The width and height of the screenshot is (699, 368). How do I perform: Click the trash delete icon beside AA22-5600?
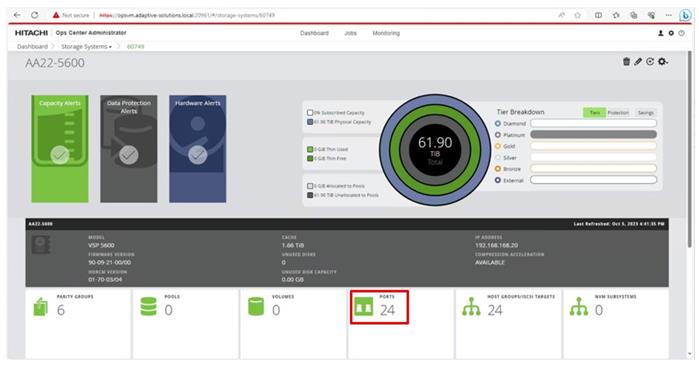click(x=626, y=62)
